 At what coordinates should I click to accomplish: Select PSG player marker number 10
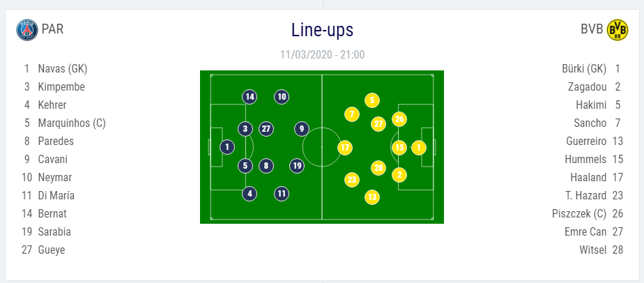click(x=282, y=97)
